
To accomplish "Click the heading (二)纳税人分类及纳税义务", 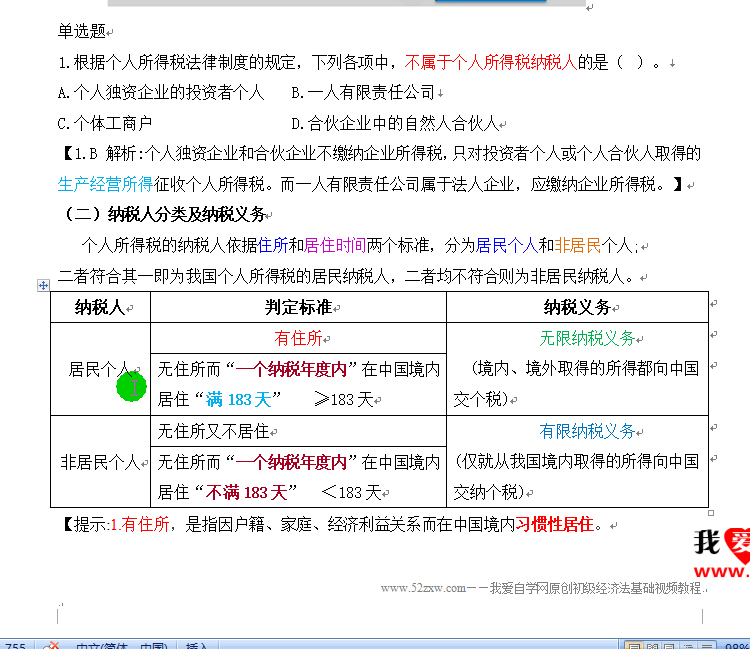I will (x=165, y=214).
